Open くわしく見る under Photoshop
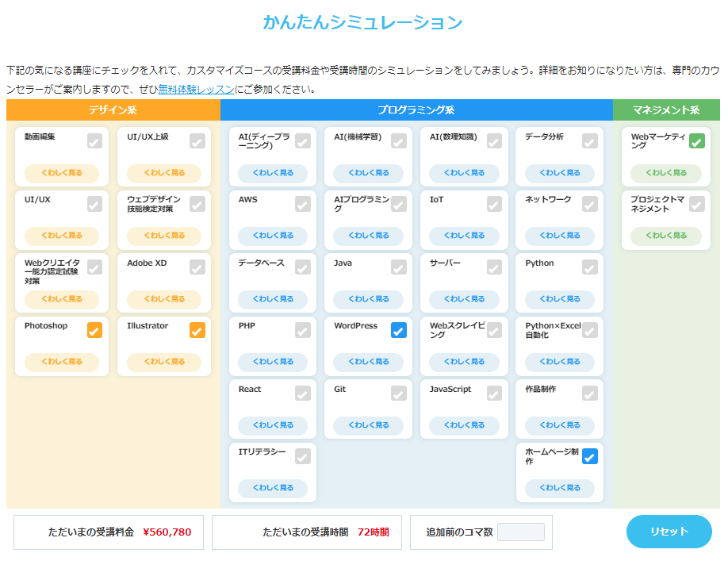The height and width of the screenshot is (580, 728). click(62, 362)
